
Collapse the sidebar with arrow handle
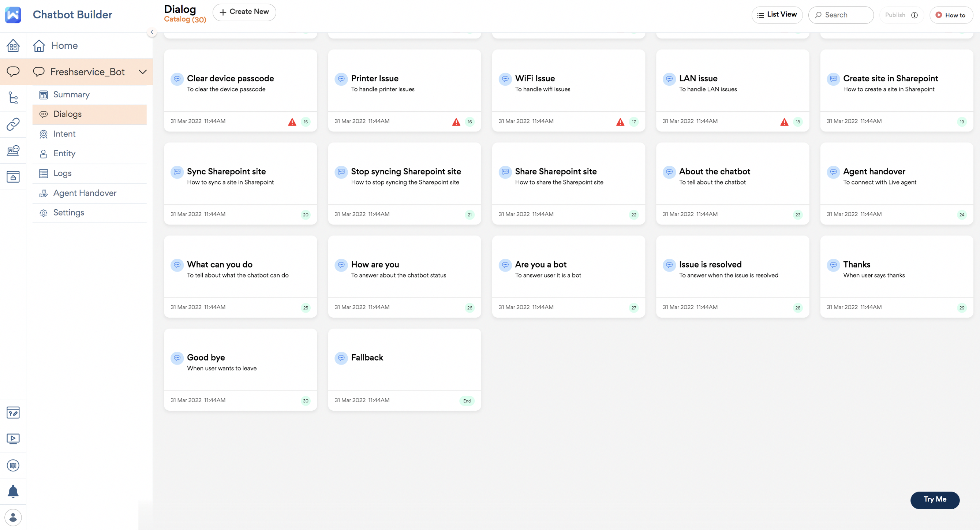click(152, 32)
